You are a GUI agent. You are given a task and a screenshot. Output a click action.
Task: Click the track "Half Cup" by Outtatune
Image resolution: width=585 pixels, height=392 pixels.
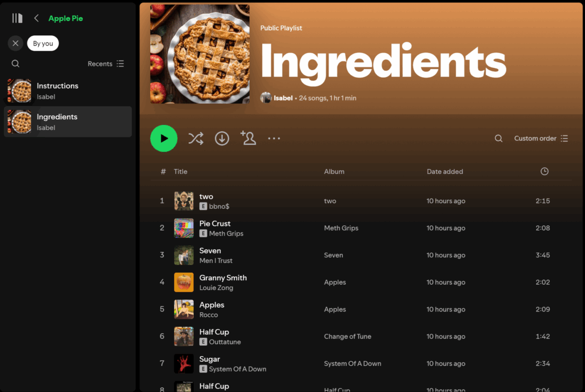(214, 332)
